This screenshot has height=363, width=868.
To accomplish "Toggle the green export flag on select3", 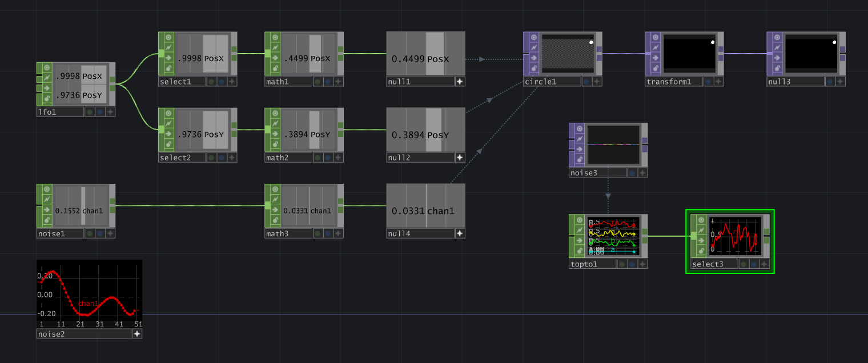I will 744,264.
